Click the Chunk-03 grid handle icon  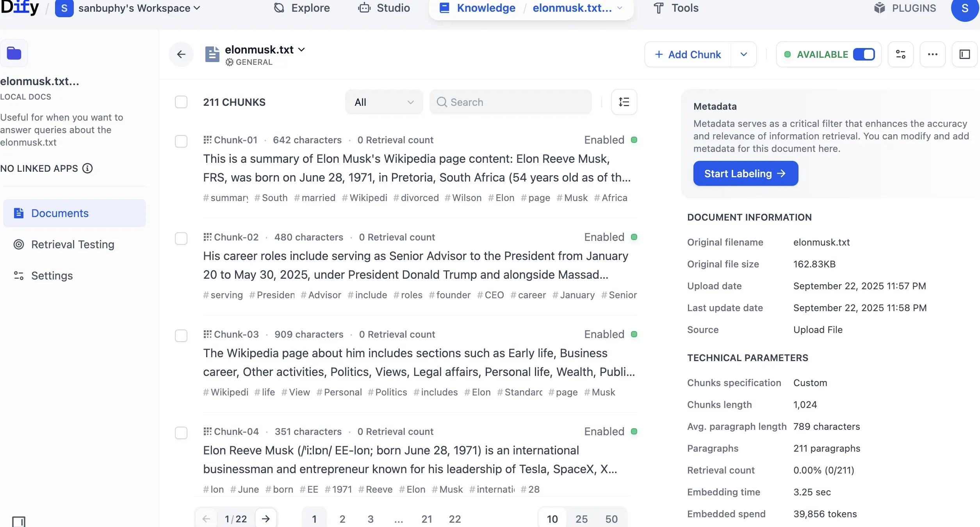pos(207,334)
